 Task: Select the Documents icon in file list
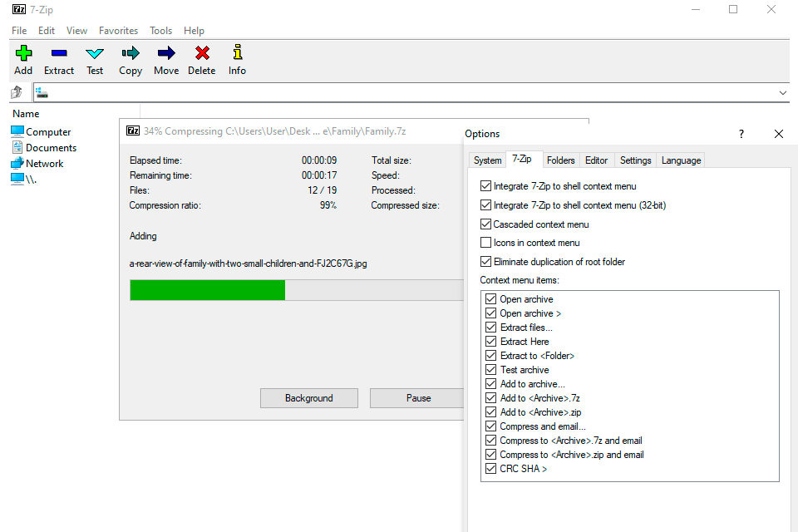pos(17,147)
